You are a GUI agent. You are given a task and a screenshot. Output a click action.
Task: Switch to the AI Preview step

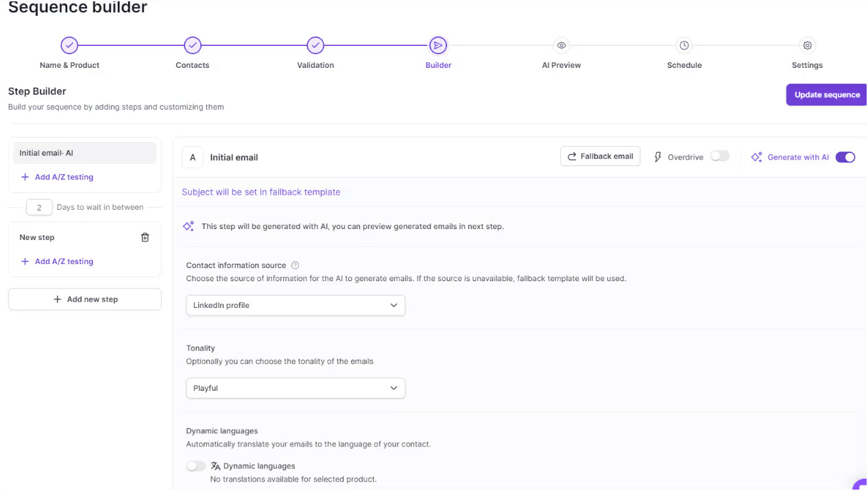[561, 45]
